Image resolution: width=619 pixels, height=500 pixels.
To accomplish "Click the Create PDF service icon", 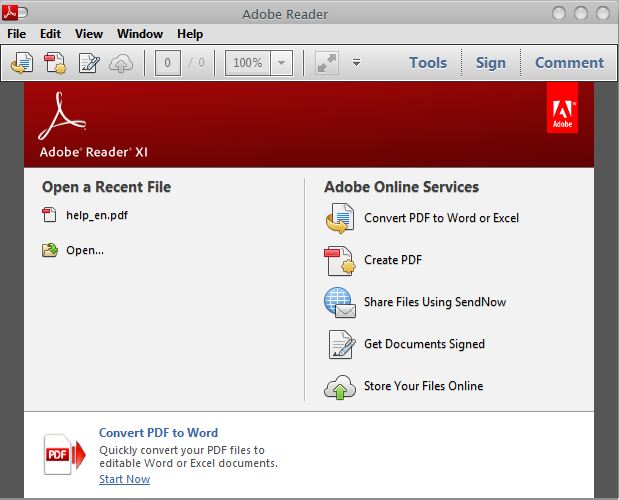I will pos(340,260).
